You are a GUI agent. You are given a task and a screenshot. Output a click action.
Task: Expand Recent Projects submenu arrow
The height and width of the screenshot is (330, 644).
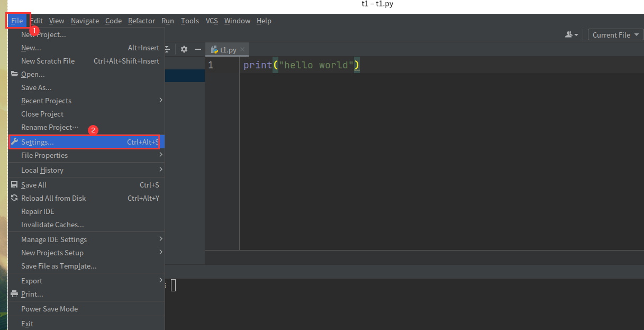click(161, 100)
